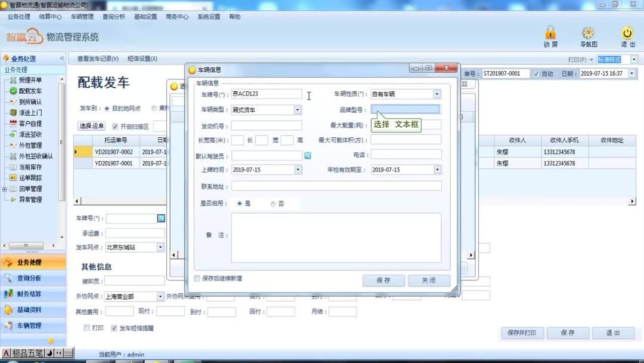Viewport: 644px width, 363px height.
Task: Expand the 车辆类型 combo showing 厢式货车
Action: point(298,109)
